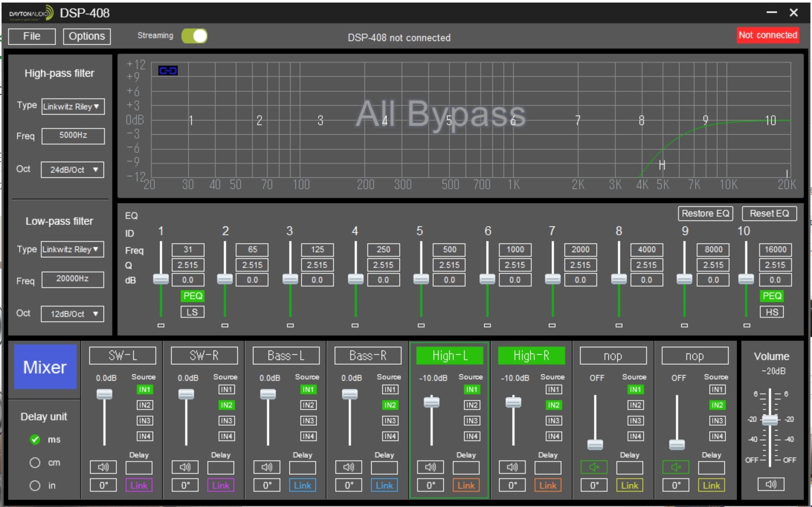Turn off the Streaming toggle switch

point(194,36)
